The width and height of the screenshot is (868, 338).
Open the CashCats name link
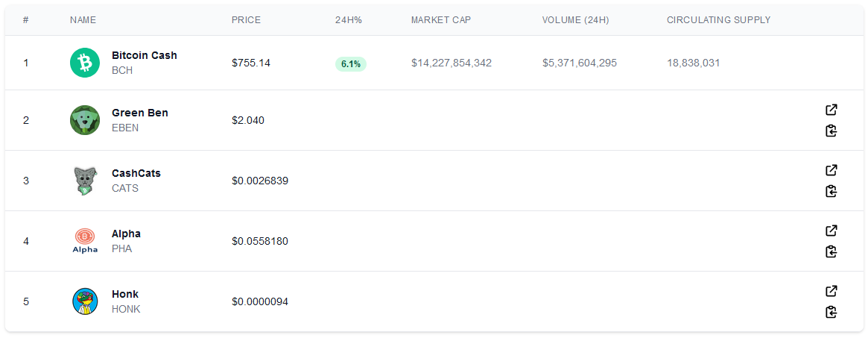coord(136,173)
